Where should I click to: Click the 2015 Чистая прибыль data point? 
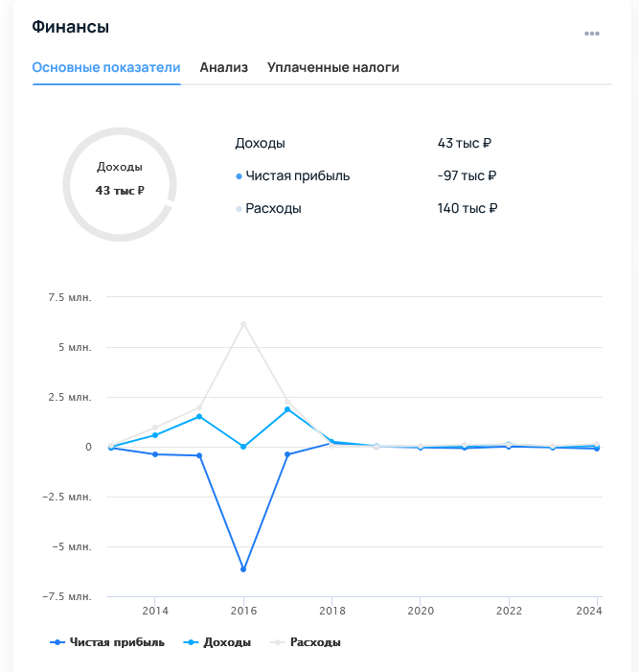[199, 455]
